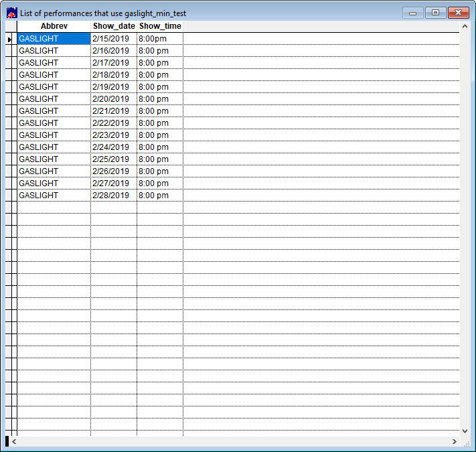Select GASLIGHT in the 2/20/2019 row
Image resolution: width=476 pixels, height=452 pixels.
click(x=54, y=99)
